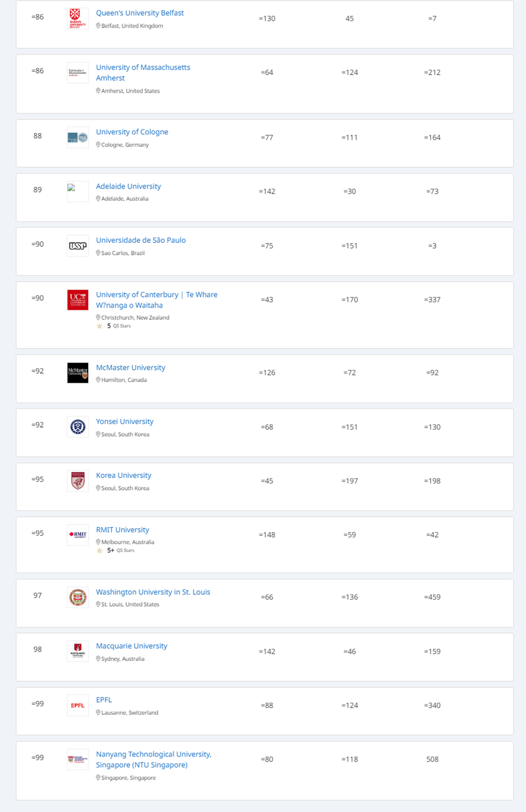Click the Universidade de São Paulo USP logo
This screenshot has height=812, width=526.
(77, 246)
